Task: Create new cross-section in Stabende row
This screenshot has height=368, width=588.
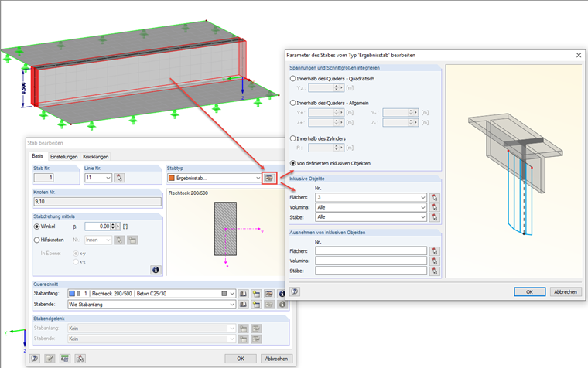Action: [256, 305]
